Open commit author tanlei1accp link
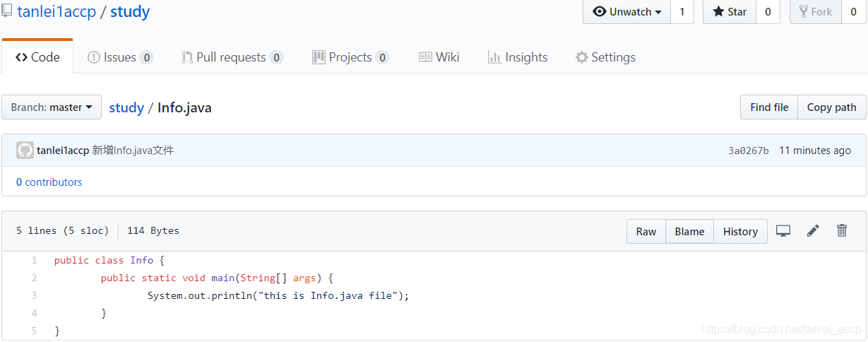Viewport: 868px width, 342px height. pos(63,150)
